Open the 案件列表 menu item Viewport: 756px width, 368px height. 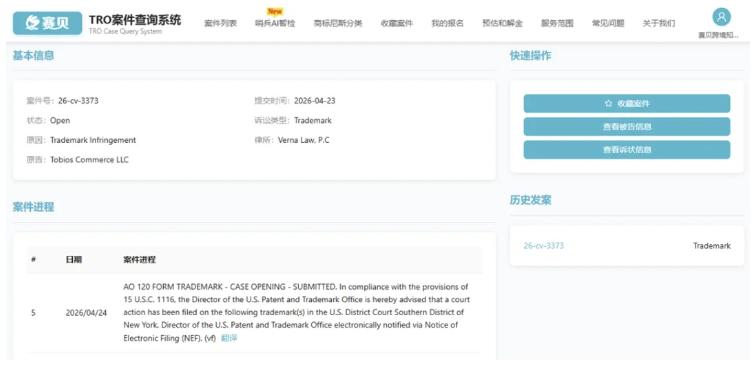(220, 23)
